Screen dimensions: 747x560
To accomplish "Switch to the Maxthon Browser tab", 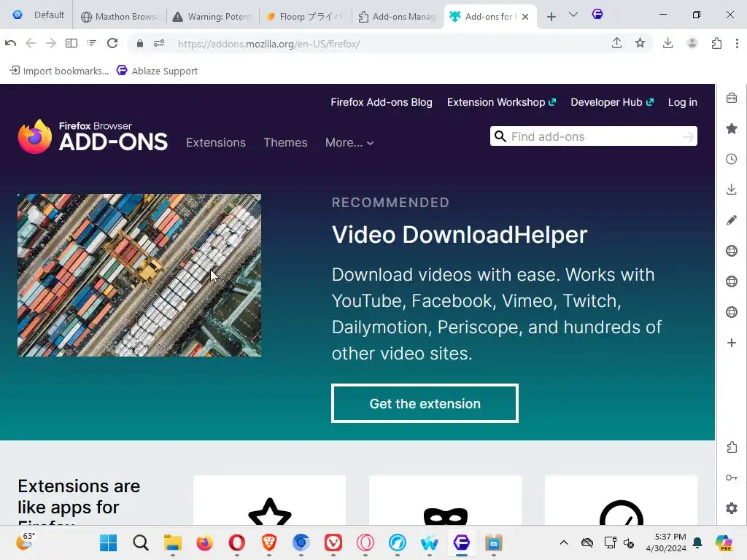I will click(120, 17).
